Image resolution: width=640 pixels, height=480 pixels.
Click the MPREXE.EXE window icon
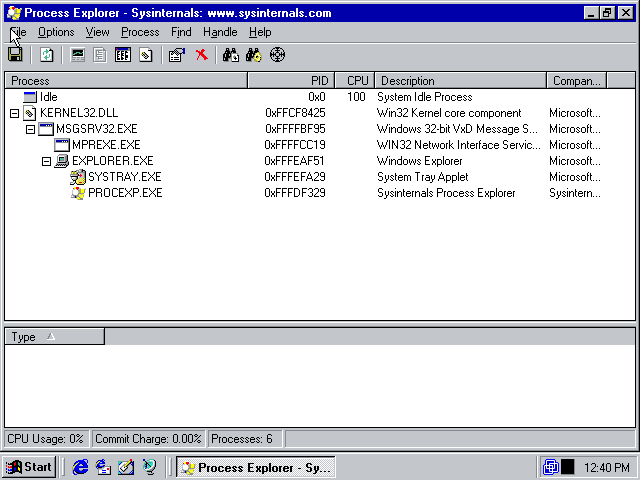[x=62, y=145]
